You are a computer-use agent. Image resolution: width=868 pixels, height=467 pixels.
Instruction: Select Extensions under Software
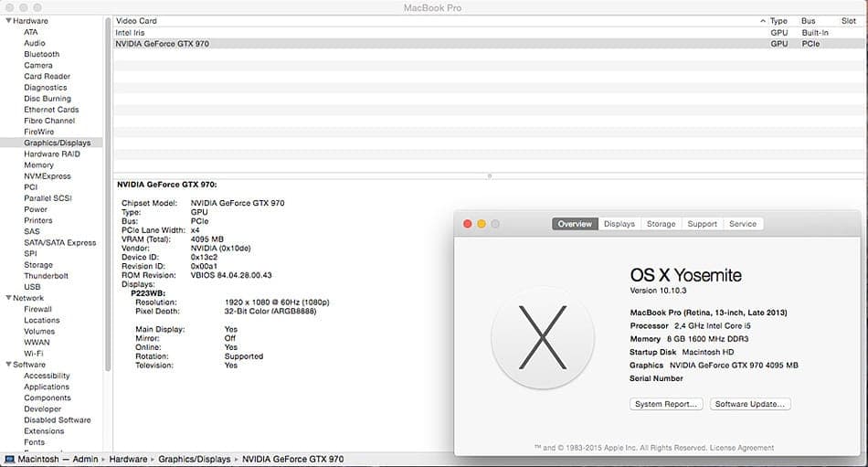(44, 430)
